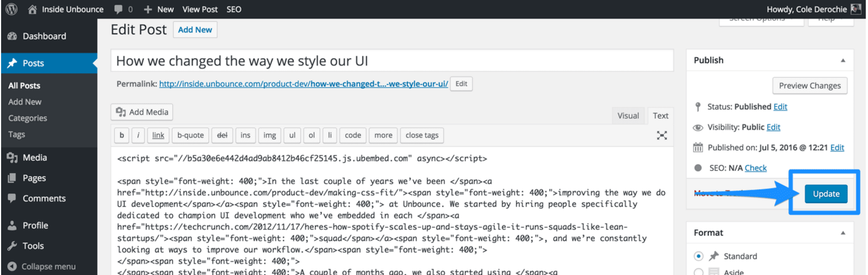The image size is (868, 275).
Task: Switch to the Text editor tab
Action: (661, 116)
